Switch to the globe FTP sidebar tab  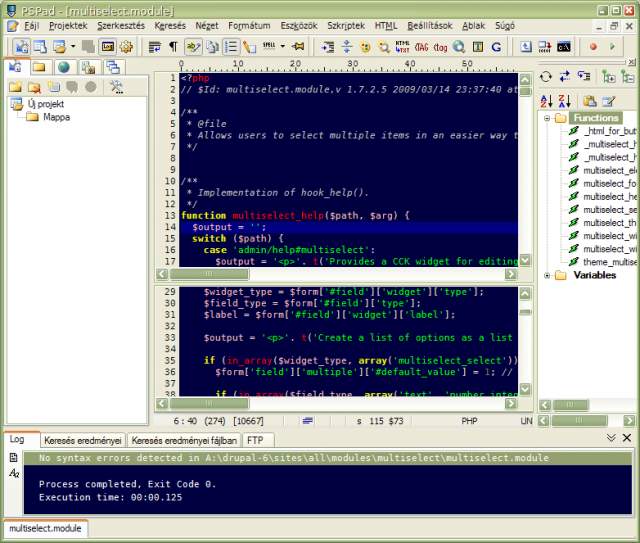pyautogui.click(x=64, y=67)
